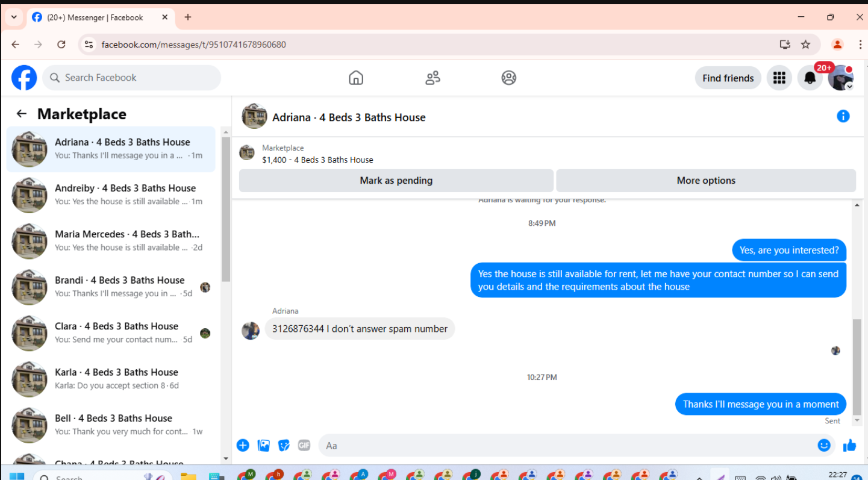Open Bell conversation
This screenshot has width=868, height=480.
(111, 425)
